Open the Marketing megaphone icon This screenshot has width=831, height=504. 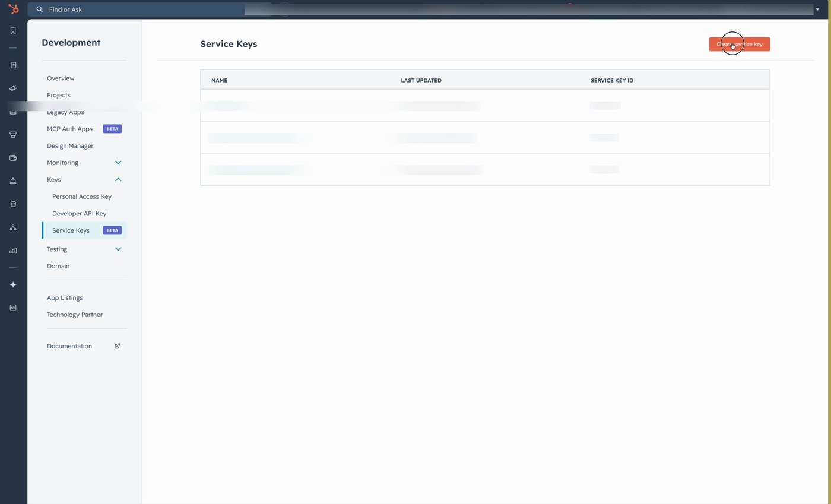[x=13, y=88]
